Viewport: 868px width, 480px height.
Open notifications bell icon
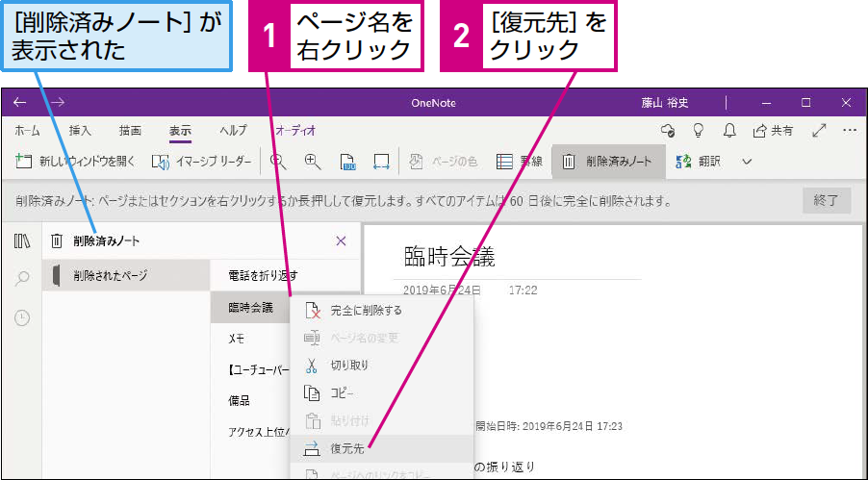click(729, 131)
